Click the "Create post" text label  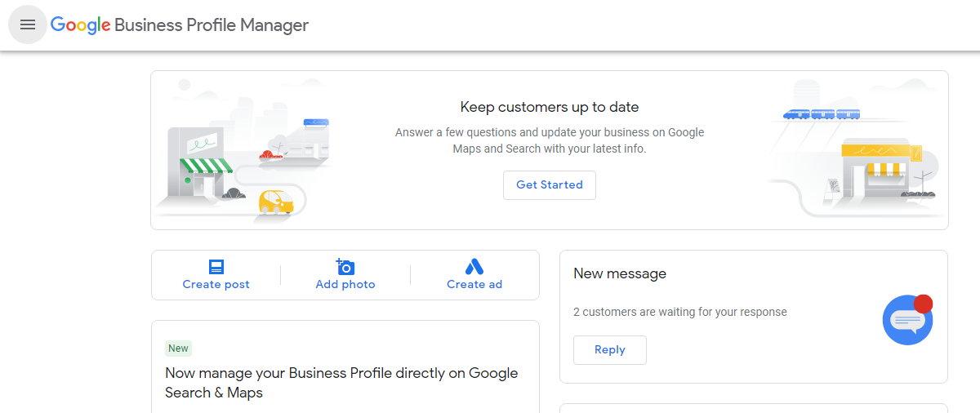click(x=216, y=285)
